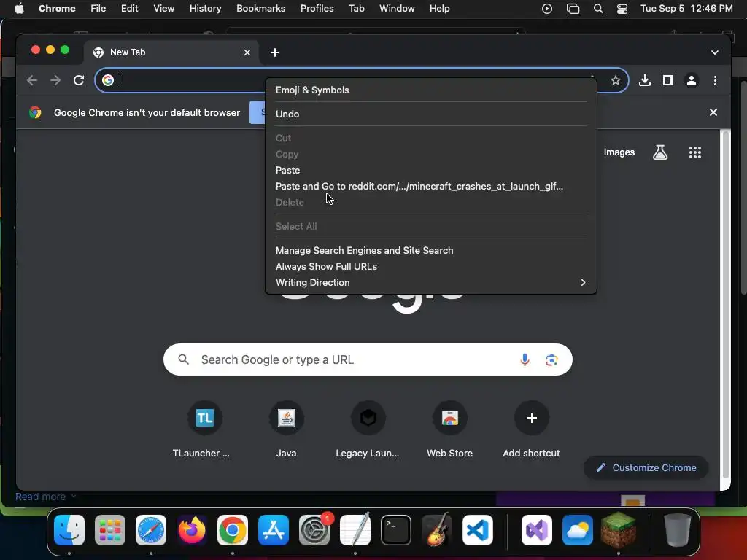Click the Add shortcut plus tile
The width and height of the screenshot is (747, 560).
click(x=532, y=418)
